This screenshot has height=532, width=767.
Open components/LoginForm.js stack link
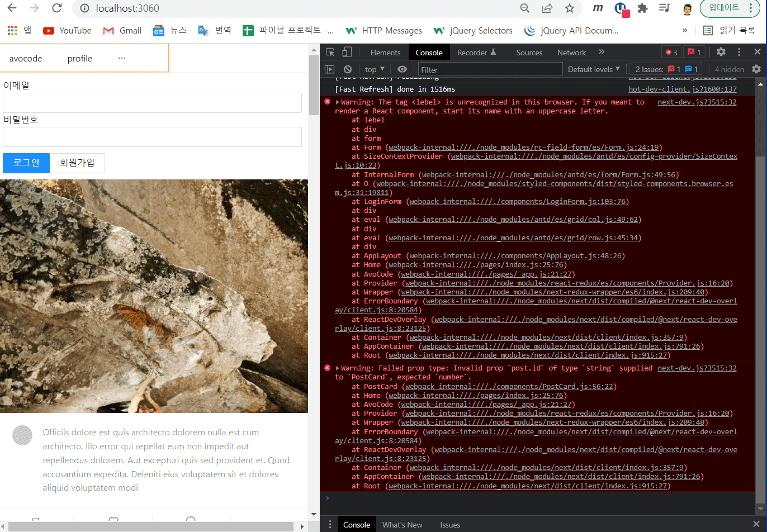coord(517,202)
